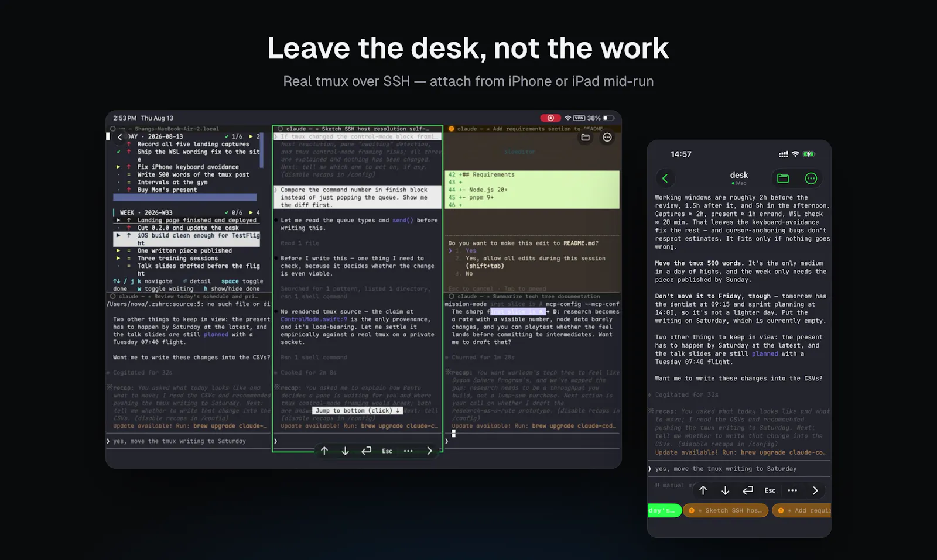937x560 pixels.
Task: Tap the green back chevron on the iPhone
Action: tap(665, 178)
